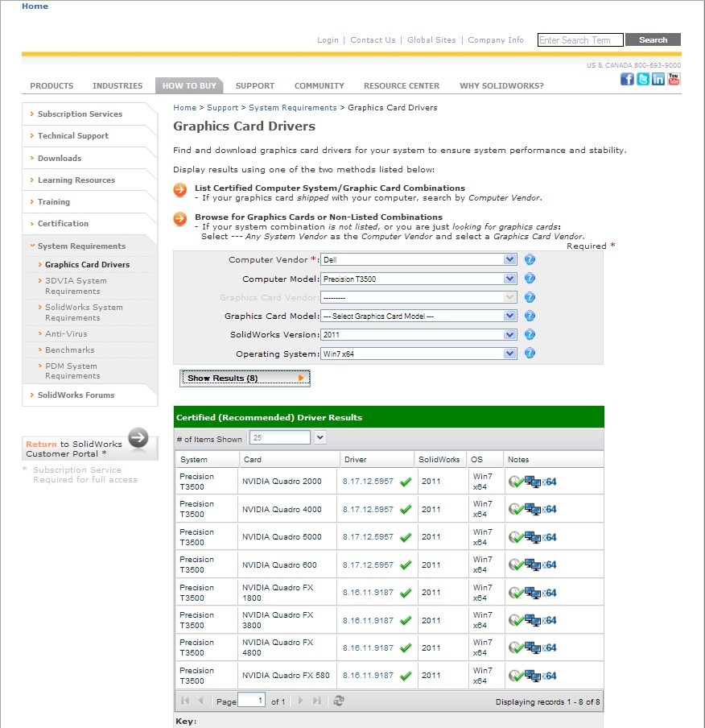Click the Login link
This screenshot has width=705, height=728.
pyautogui.click(x=328, y=40)
